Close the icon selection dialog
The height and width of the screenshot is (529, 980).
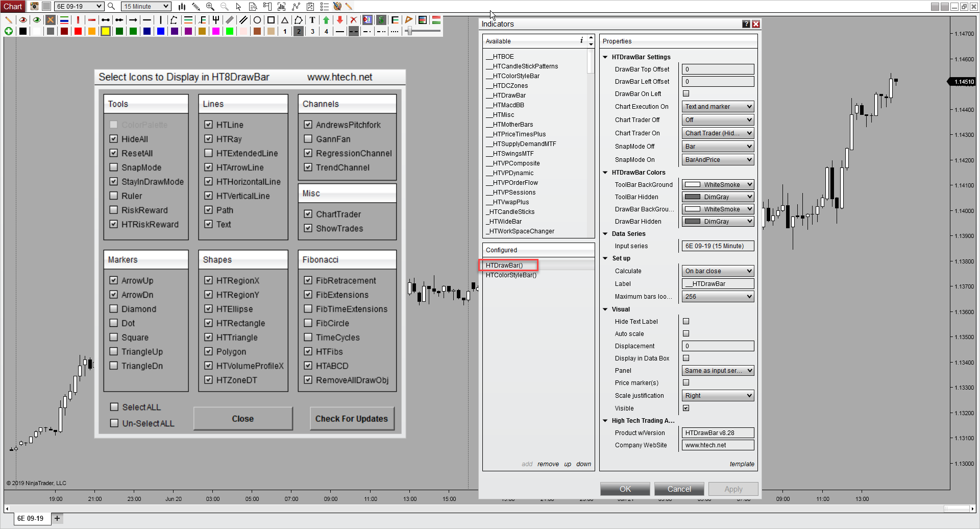tap(243, 419)
